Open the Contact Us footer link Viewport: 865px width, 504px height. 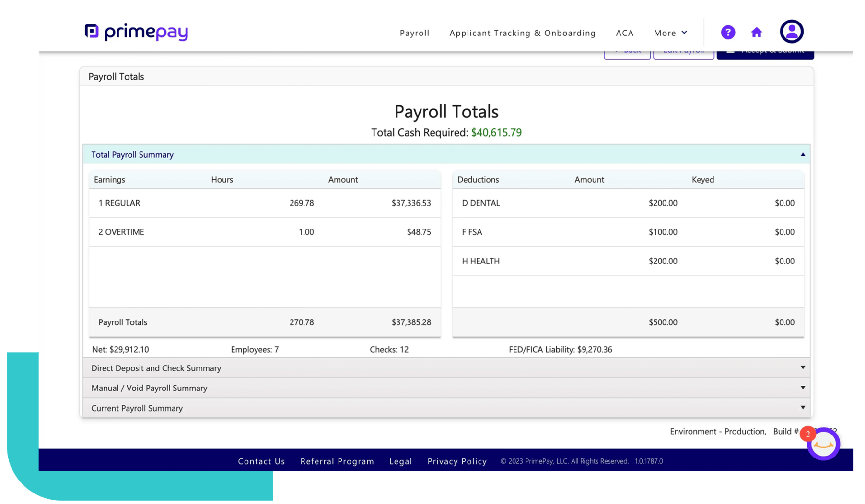pos(261,461)
